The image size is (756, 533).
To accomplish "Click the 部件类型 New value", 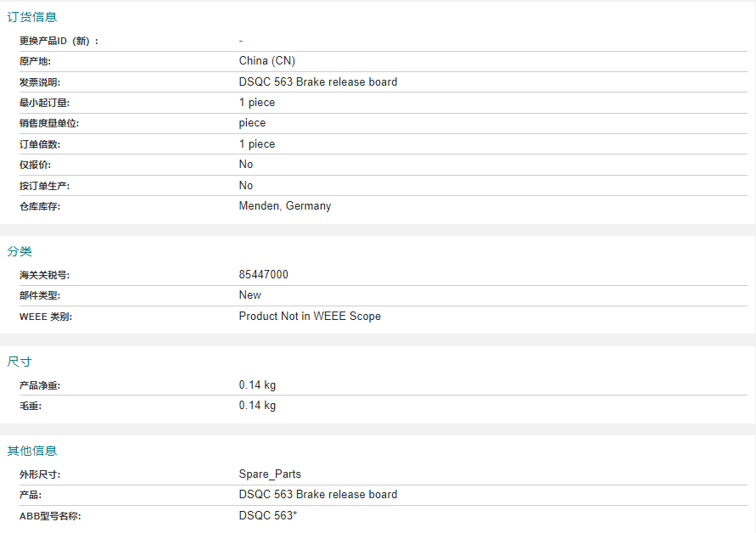I will click(x=249, y=295).
